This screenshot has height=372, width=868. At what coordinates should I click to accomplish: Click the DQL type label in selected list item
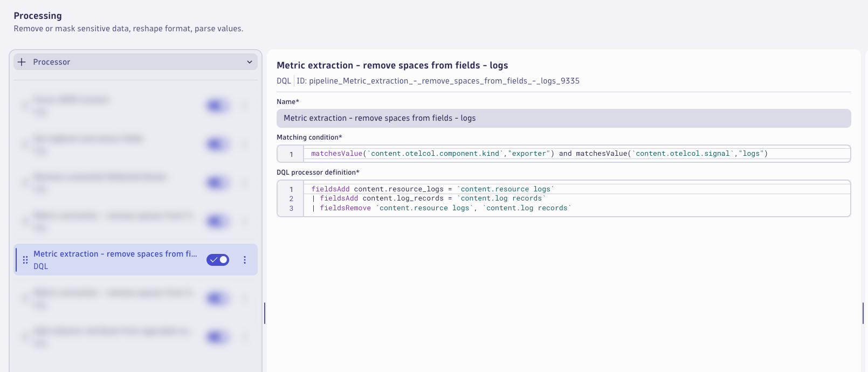pyautogui.click(x=40, y=266)
